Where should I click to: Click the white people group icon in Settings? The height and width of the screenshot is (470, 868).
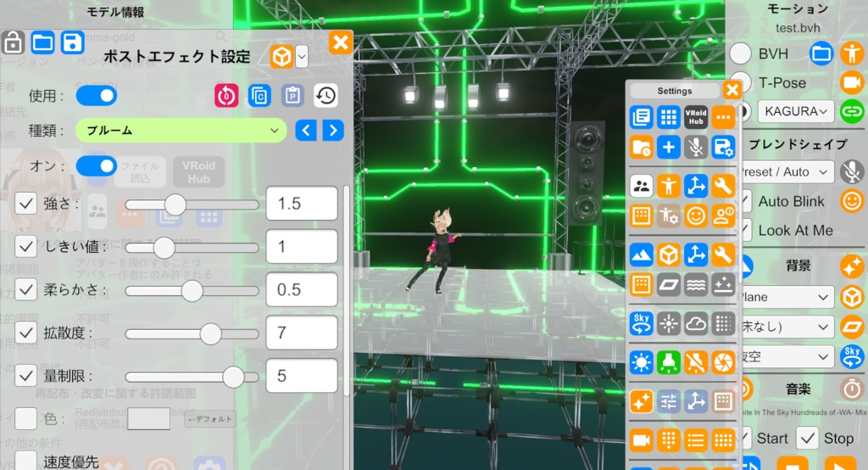click(x=642, y=187)
